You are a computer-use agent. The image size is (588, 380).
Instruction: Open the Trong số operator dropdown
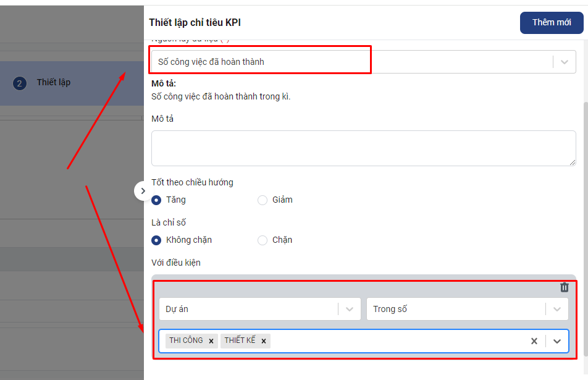[557, 309]
